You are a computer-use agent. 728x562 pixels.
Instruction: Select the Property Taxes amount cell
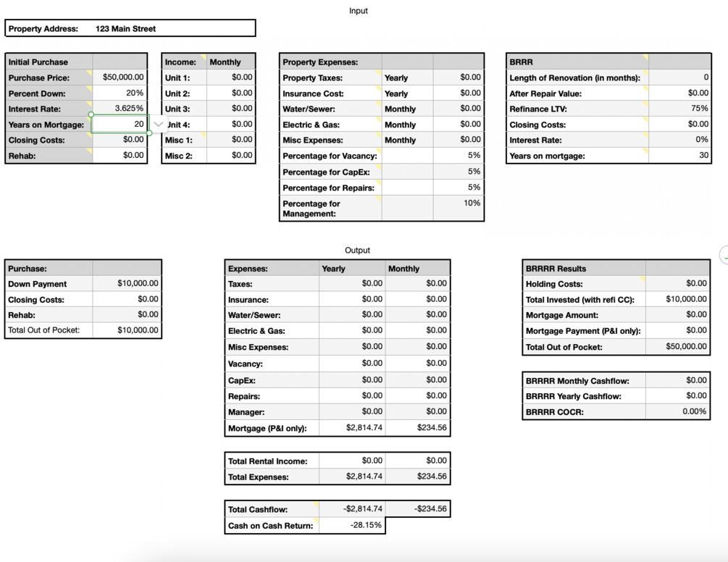(x=459, y=77)
